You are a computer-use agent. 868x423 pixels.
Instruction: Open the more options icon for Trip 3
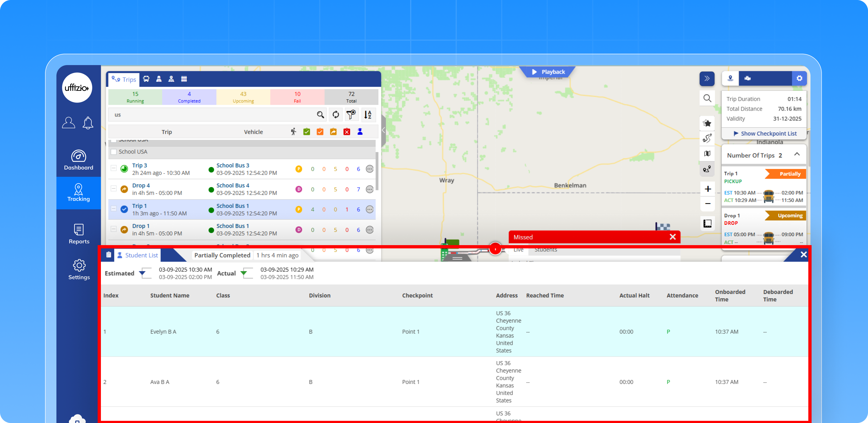click(370, 169)
